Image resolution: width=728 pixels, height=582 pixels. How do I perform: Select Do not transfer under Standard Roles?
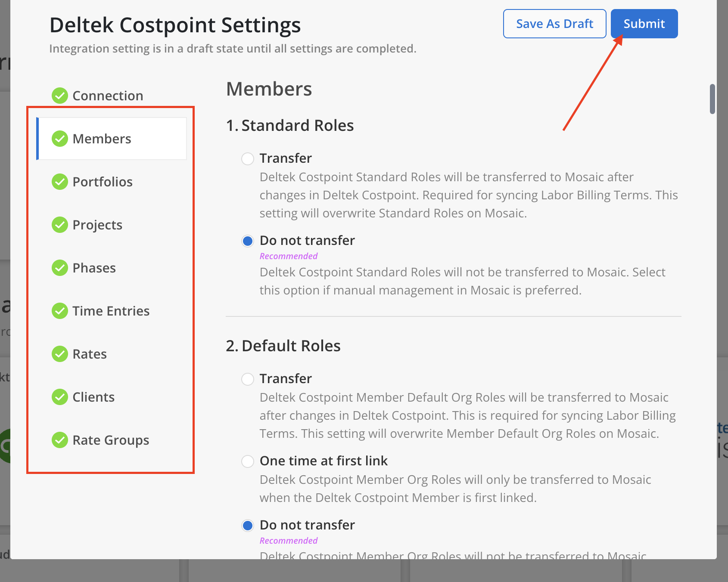pos(248,241)
